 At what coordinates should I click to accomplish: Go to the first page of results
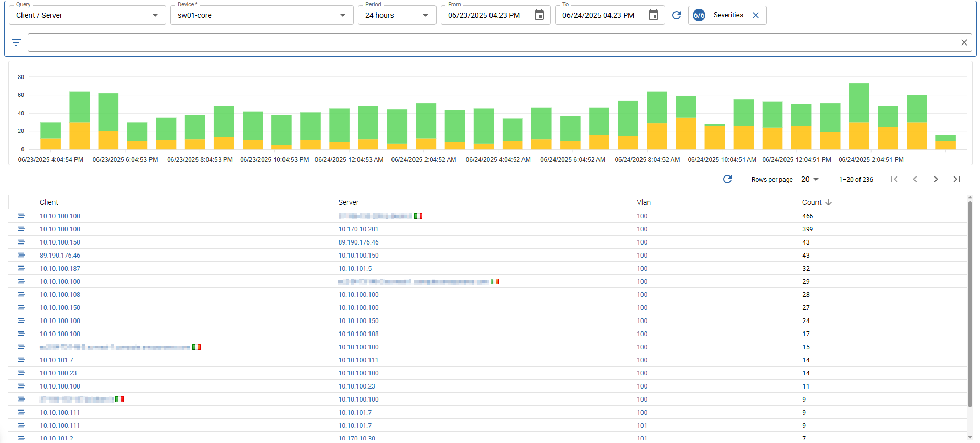coord(894,179)
